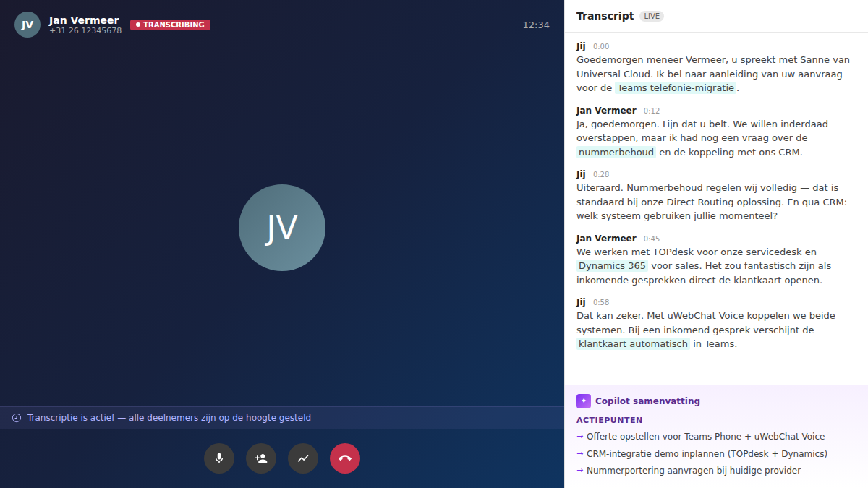Click the small JV avatar in the header
Viewport: 868px width, 488px height.
coord(27,24)
